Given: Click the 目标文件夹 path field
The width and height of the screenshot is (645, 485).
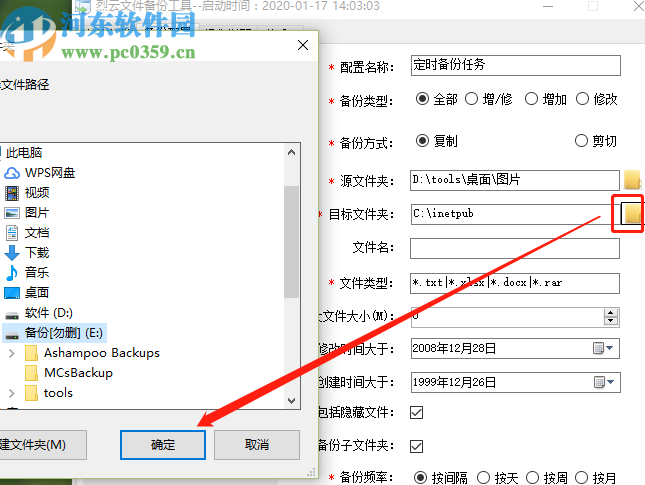Looking at the screenshot, I should (515, 214).
